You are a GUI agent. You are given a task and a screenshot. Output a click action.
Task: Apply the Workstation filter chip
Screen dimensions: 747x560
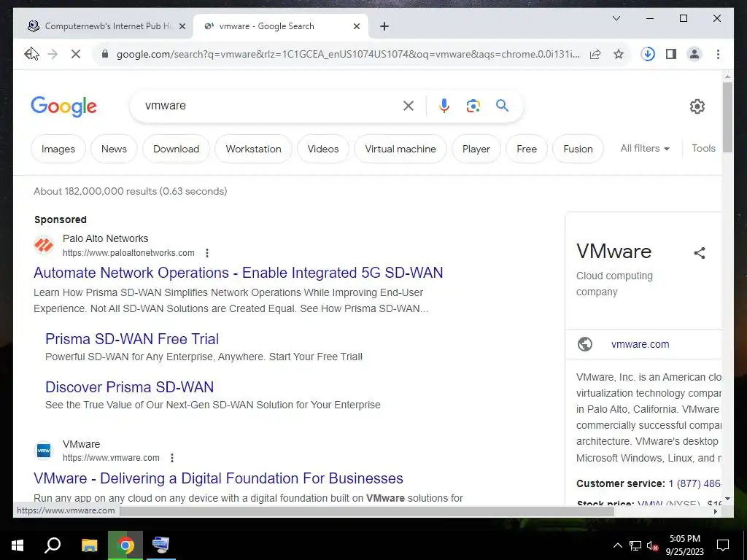point(253,149)
